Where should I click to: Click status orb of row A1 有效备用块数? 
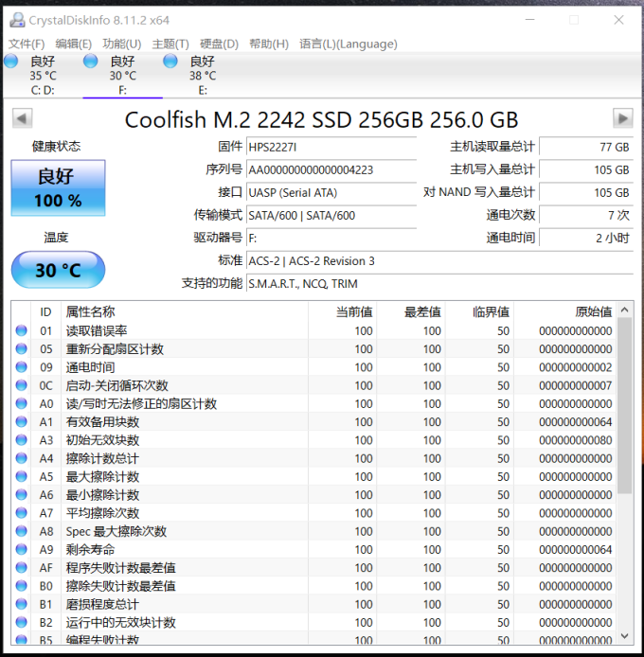tap(22, 421)
